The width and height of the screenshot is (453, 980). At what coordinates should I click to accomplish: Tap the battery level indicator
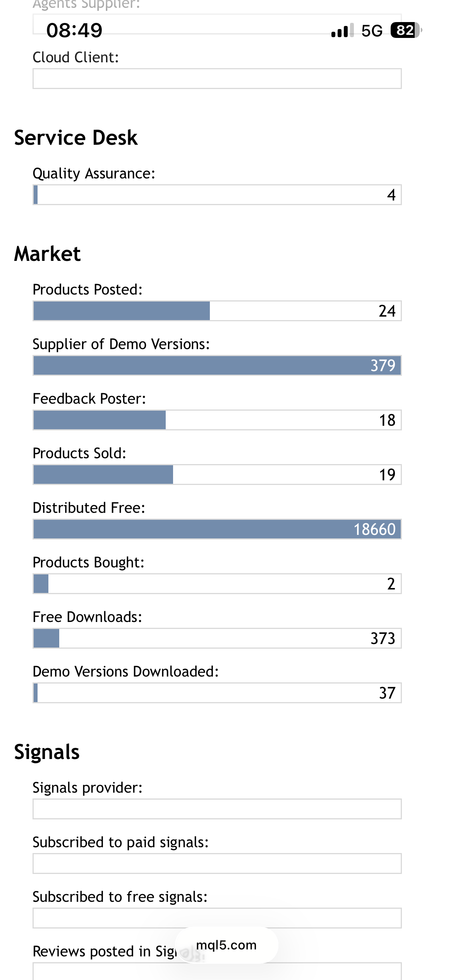point(406,30)
